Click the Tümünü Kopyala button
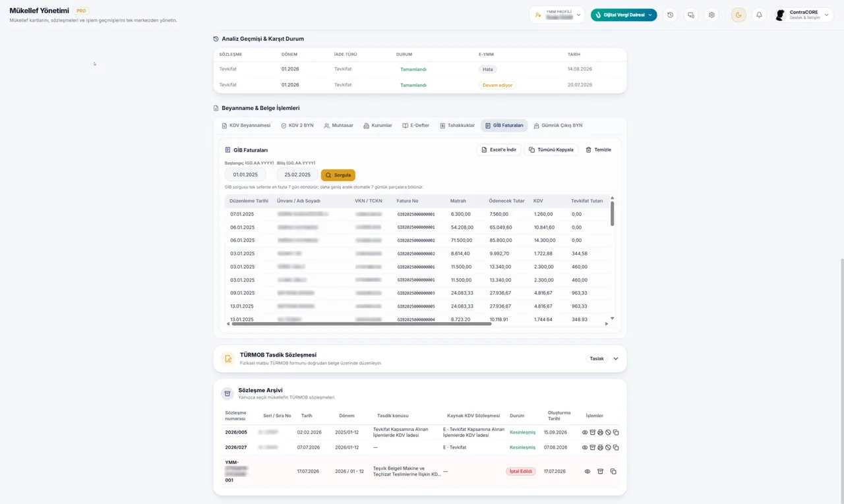 point(551,150)
